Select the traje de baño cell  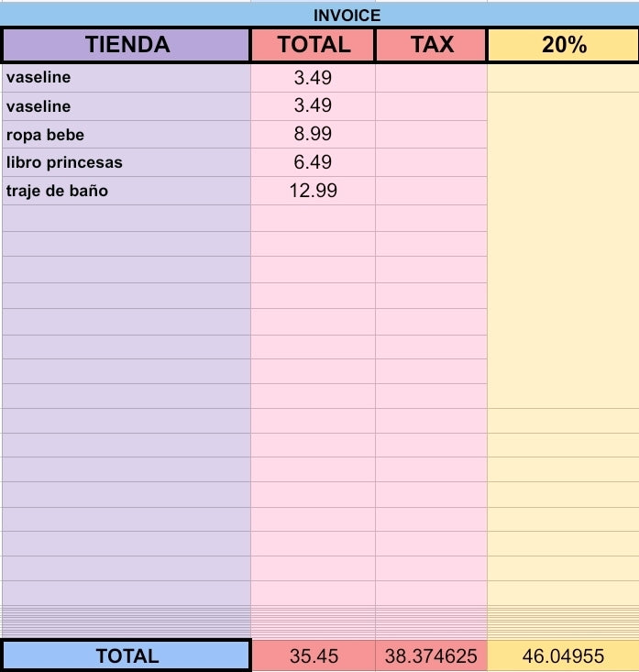127,191
